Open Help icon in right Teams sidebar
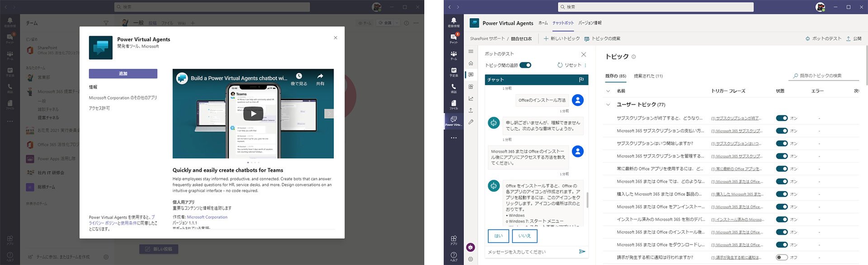 453,256
